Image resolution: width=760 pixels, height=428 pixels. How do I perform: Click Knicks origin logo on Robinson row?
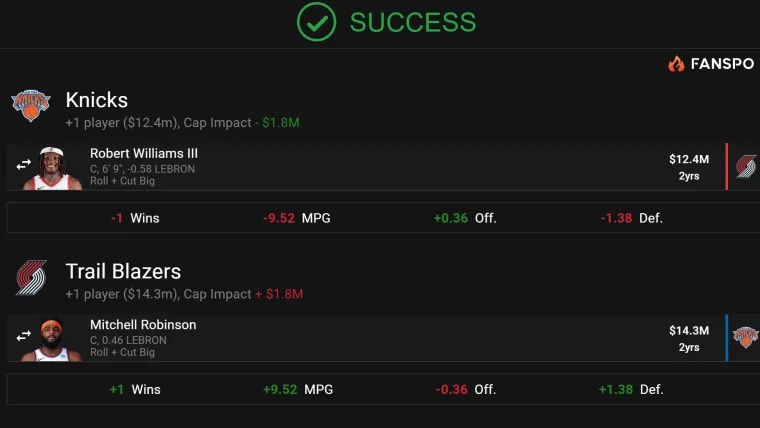(745, 337)
